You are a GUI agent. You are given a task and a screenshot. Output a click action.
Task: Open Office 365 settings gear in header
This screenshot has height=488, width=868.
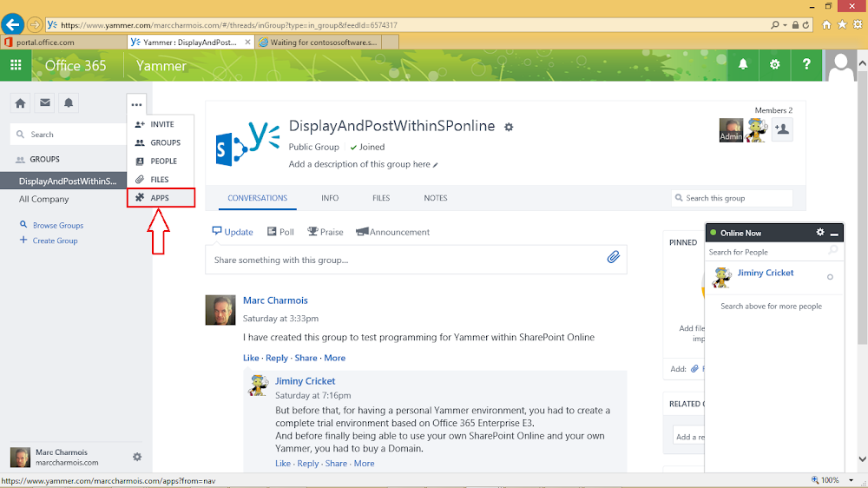point(774,65)
